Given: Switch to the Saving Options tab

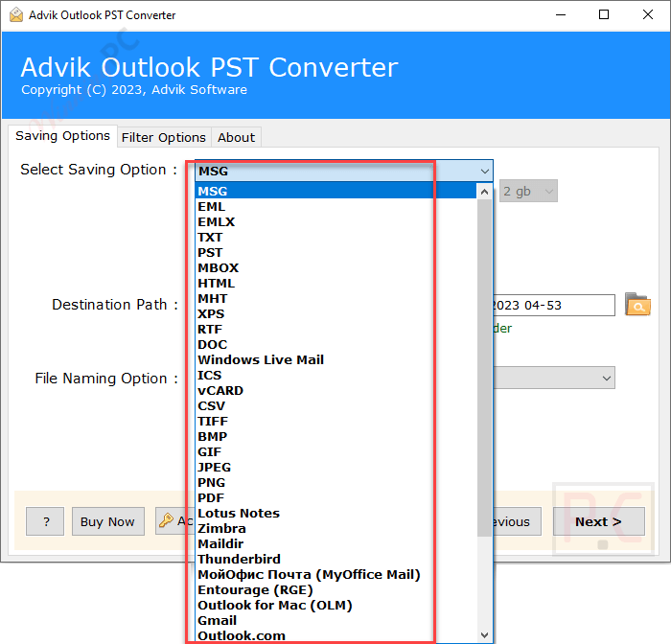Looking at the screenshot, I should pyautogui.click(x=62, y=136).
